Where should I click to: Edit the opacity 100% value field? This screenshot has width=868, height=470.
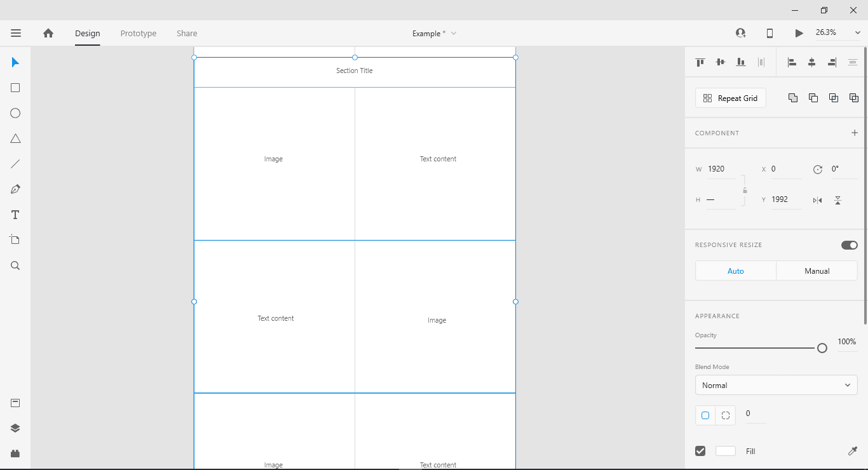click(847, 342)
